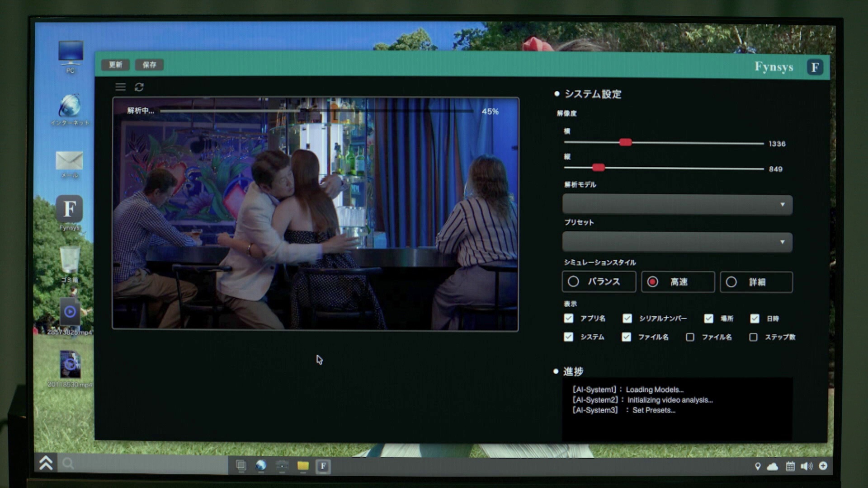Enable the ステップ数 checkbox
Screen dimensions: 868x488
tap(753, 337)
